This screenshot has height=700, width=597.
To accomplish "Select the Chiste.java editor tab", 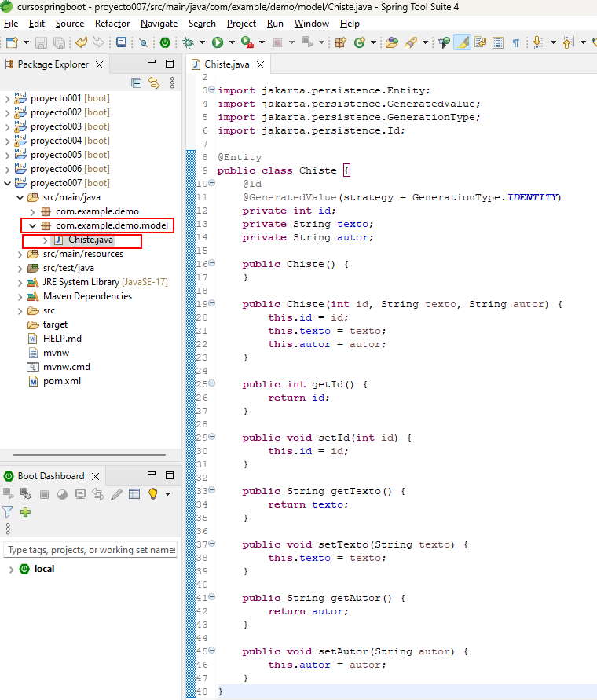I will pos(226,64).
